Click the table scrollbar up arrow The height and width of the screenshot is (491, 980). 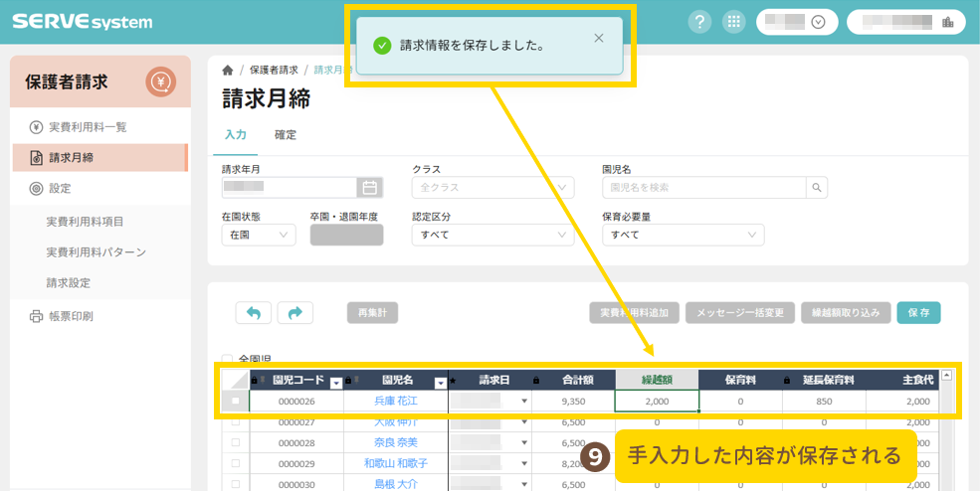946,376
